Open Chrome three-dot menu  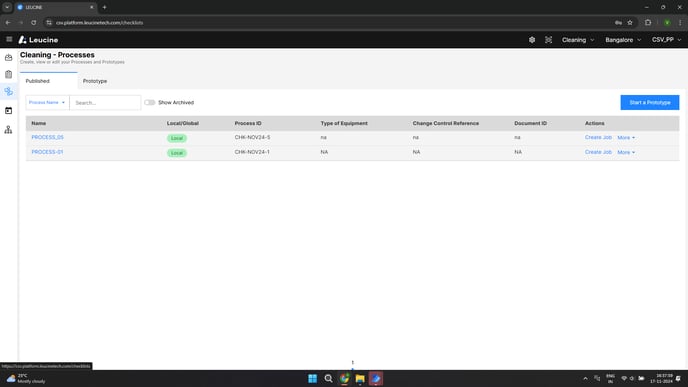point(680,22)
